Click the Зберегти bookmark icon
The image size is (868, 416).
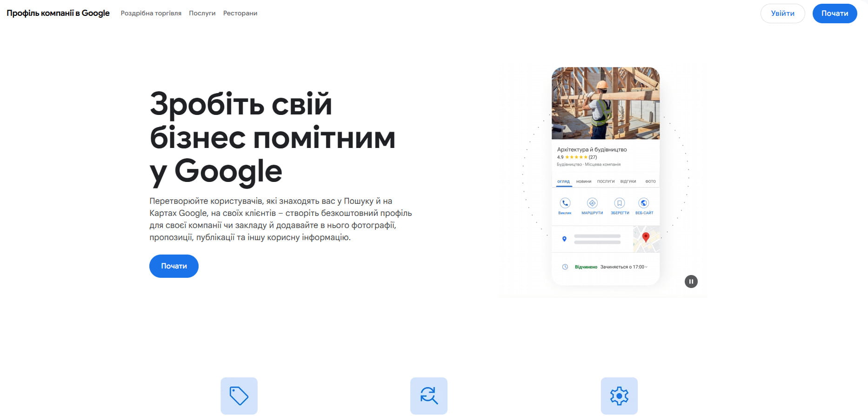[x=620, y=203]
